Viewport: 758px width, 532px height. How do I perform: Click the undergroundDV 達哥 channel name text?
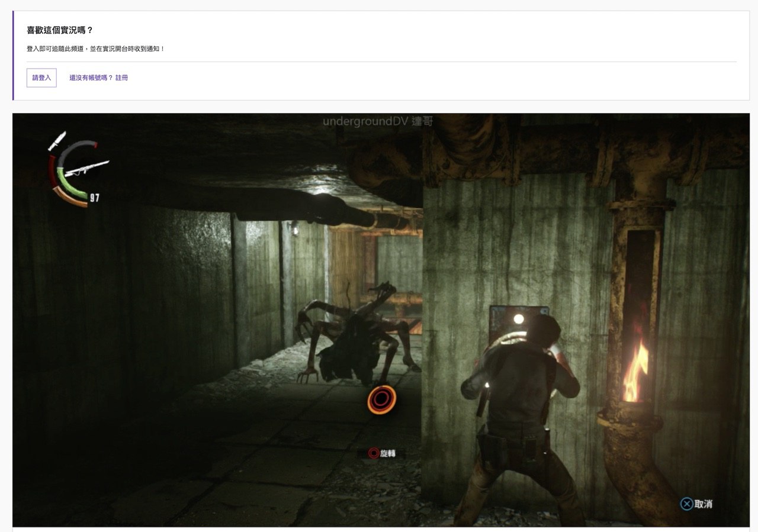click(x=377, y=121)
